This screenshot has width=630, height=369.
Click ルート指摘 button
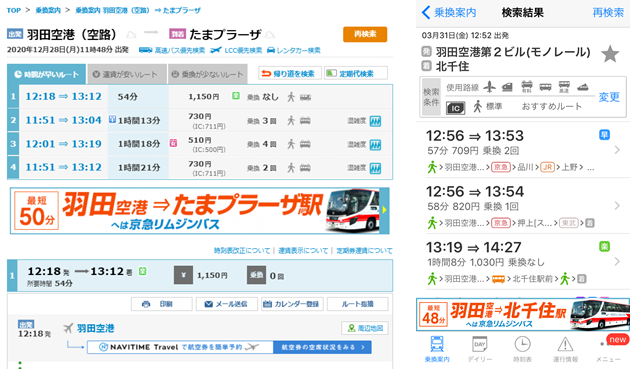click(x=358, y=304)
